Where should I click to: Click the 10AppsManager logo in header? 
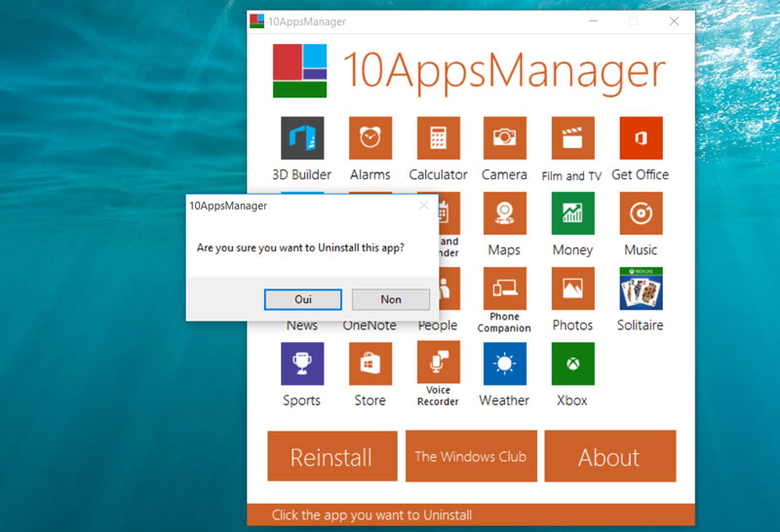[299, 70]
